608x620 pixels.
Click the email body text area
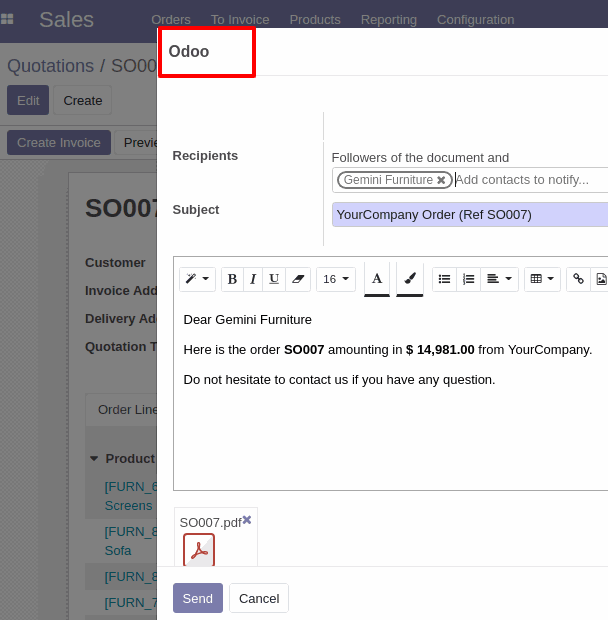(391, 395)
